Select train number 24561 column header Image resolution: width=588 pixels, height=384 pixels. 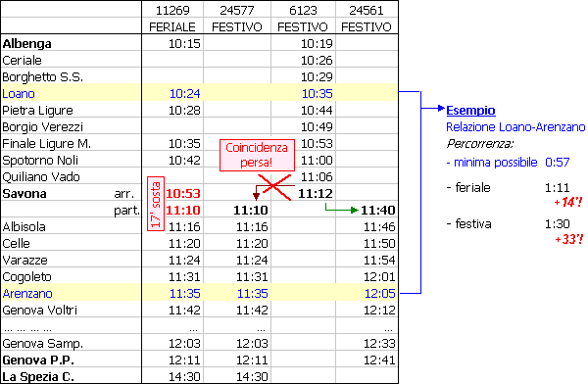[367, 10]
